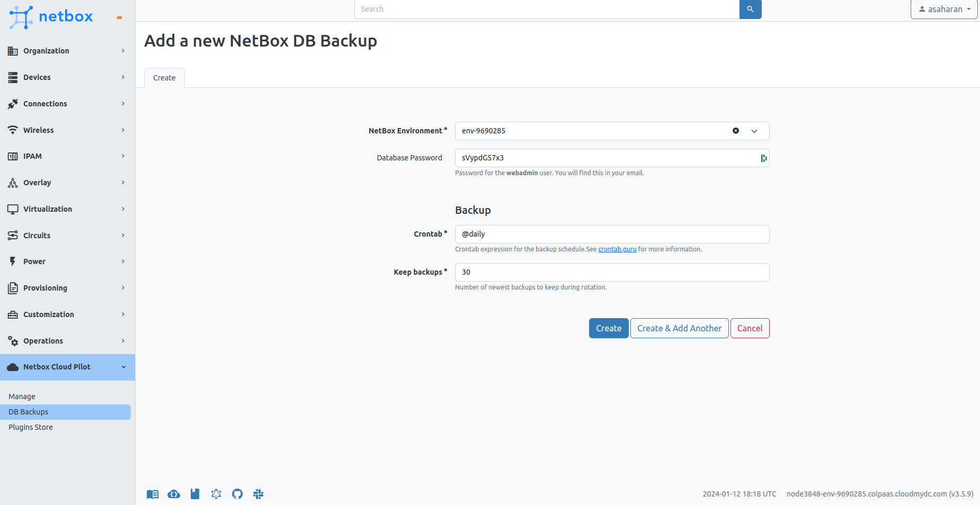Click the Organization building icon
Screen dimensions: 980x505
(13, 51)
